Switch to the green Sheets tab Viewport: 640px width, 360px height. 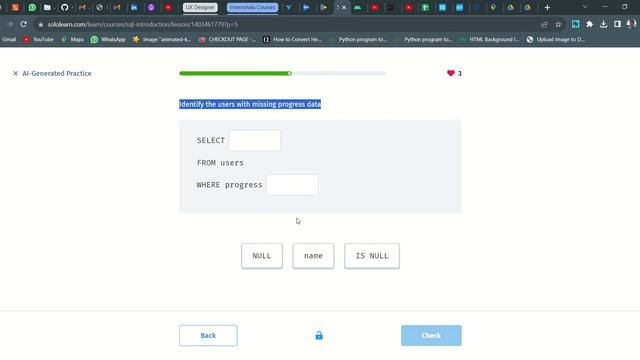[x=425, y=7]
